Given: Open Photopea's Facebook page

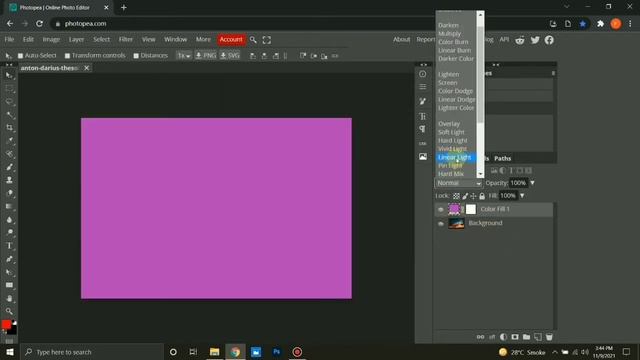Looking at the screenshot, I should pos(549,40).
